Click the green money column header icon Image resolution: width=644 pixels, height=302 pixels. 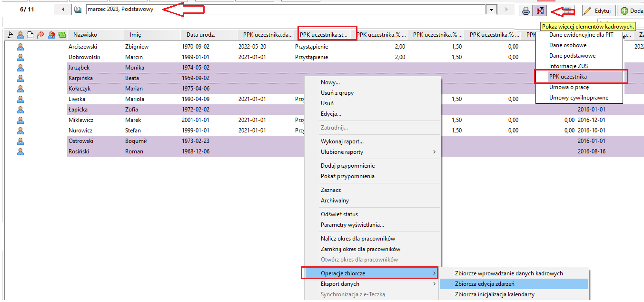coord(62,35)
